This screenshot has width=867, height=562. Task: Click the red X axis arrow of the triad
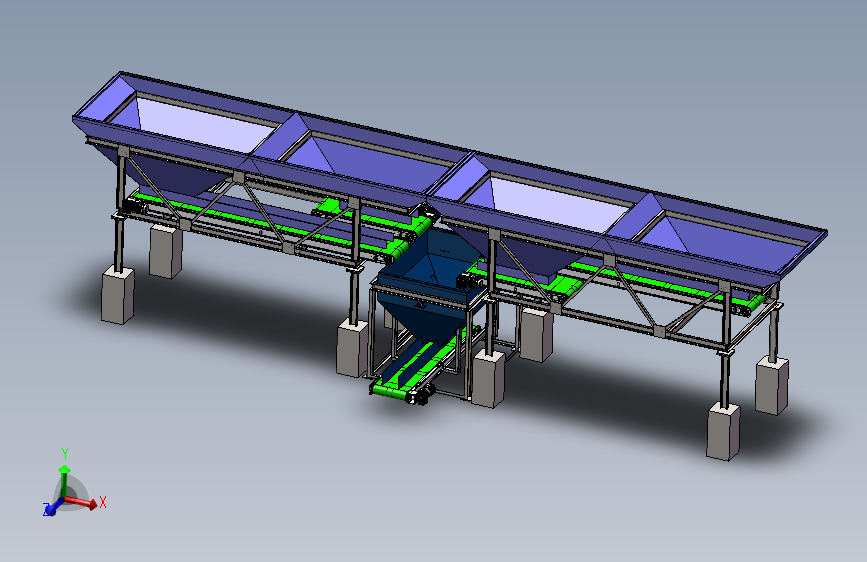click(x=82, y=502)
